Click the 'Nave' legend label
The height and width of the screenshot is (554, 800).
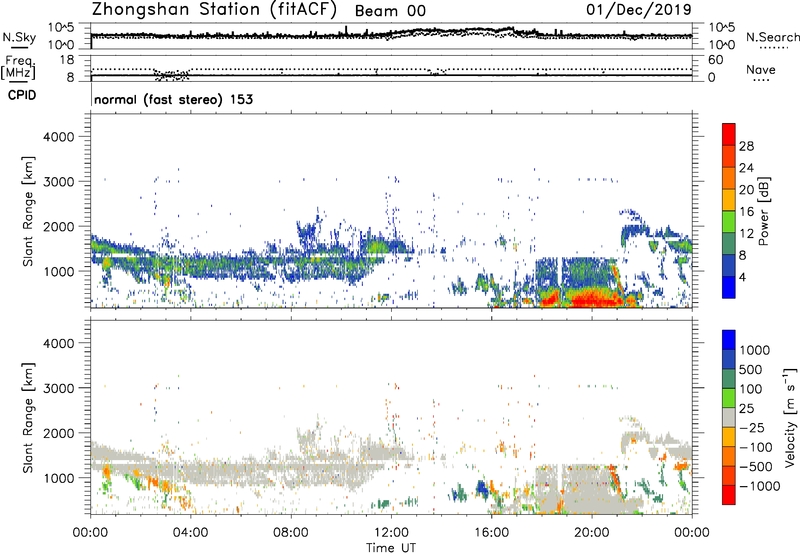pos(761,69)
